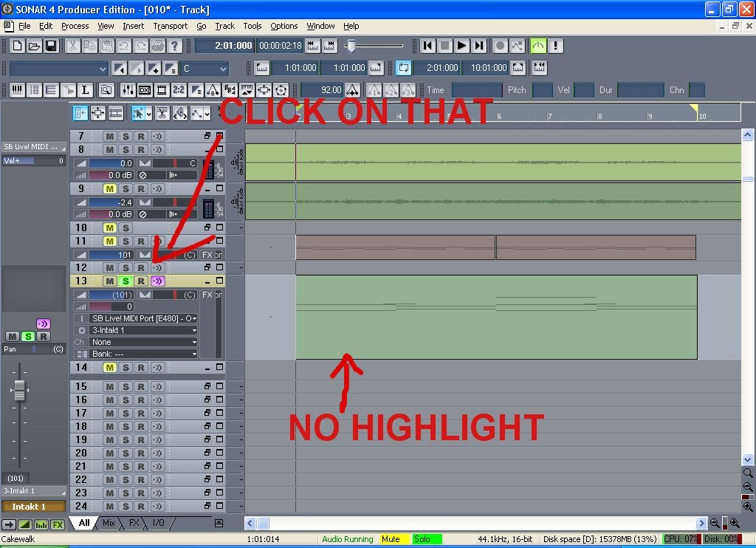The image size is (756, 548).
Task: Print using the printer toolbar icon
Action: click(x=158, y=46)
